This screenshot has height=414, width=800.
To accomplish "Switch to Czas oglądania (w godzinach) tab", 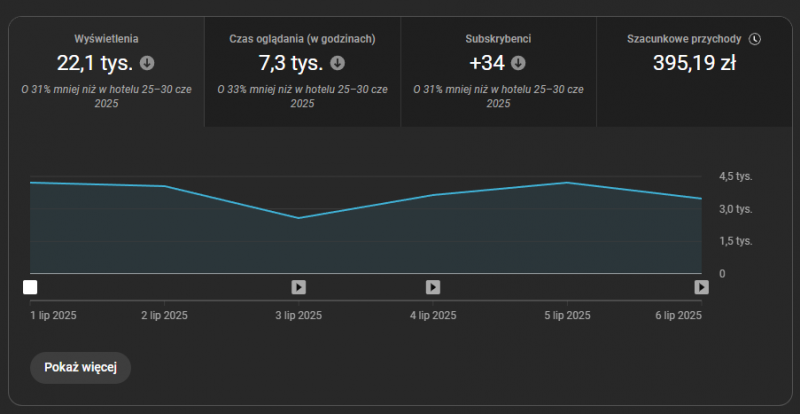I will 302,40.
